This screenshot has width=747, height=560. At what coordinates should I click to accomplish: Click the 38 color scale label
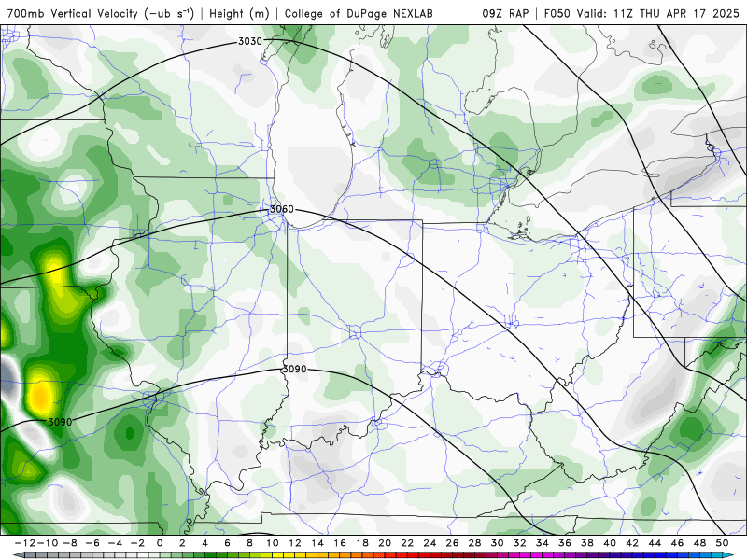click(x=587, y=543)
